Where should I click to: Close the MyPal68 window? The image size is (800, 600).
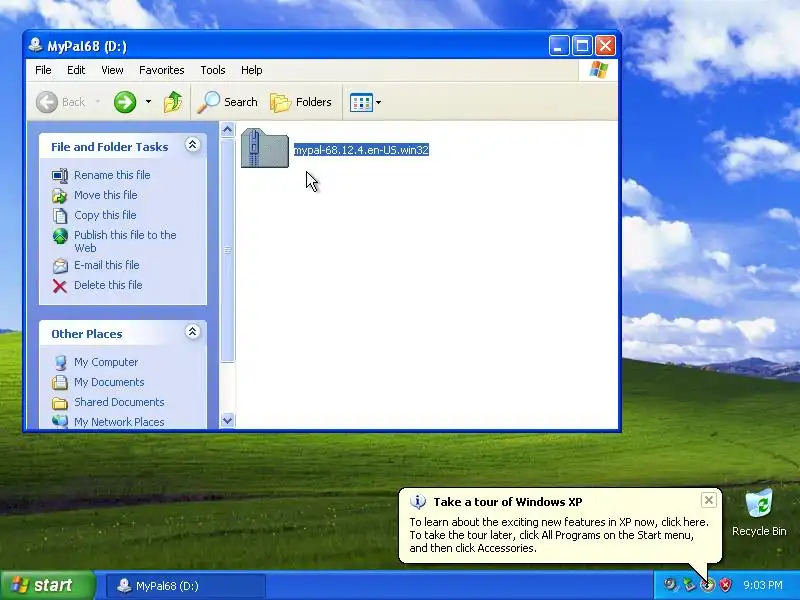click(x=606, y=46)
